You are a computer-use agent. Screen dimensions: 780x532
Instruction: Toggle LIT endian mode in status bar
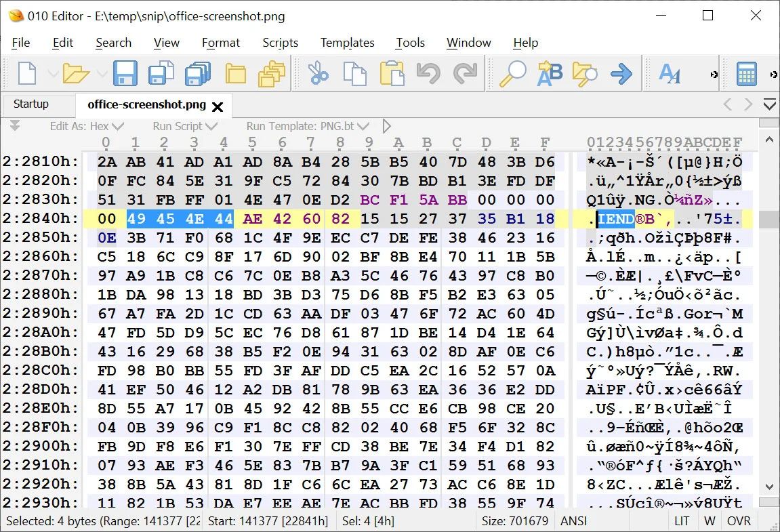[x=681, y=521]
